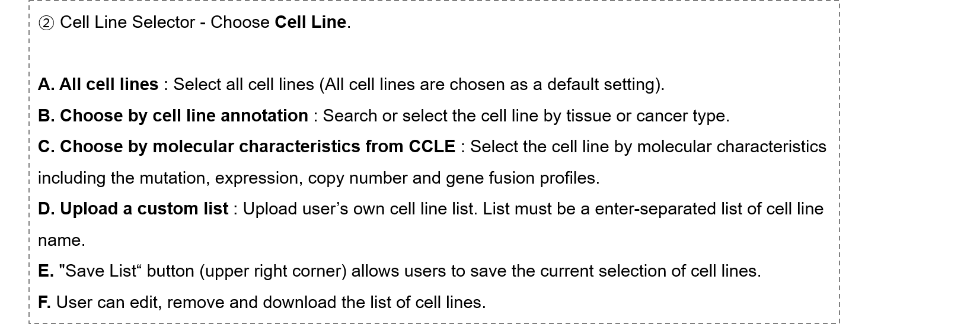Click bold 'B. Choose by cell line annotation'
Screen dimensions: 980x324
click(173, 116)
